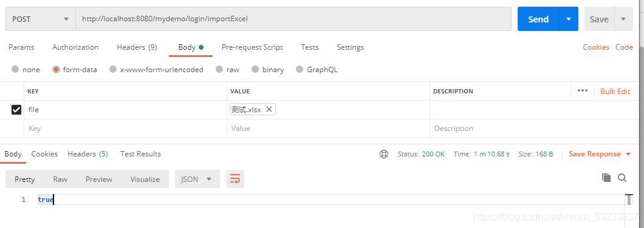Open the Settings tab
This screenshot has width=644, height=228.
(351, 47)
